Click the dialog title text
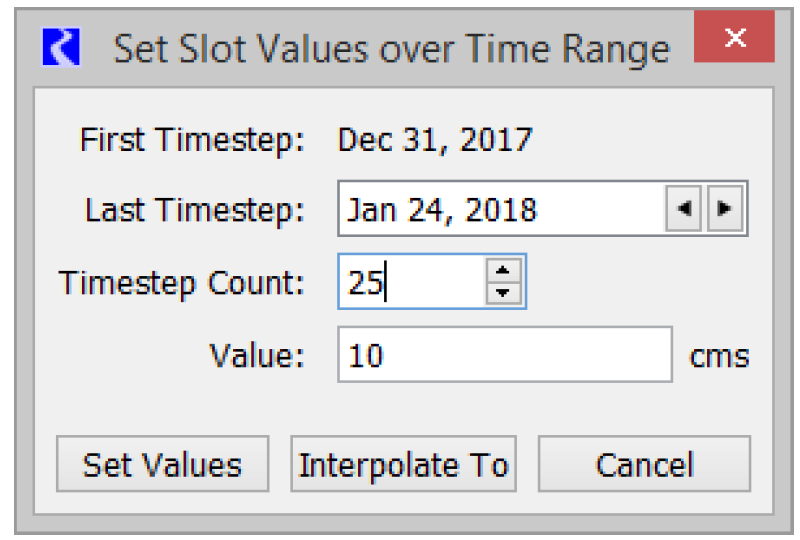The height and width of the screenshot is (540, 800). [391, 48]
